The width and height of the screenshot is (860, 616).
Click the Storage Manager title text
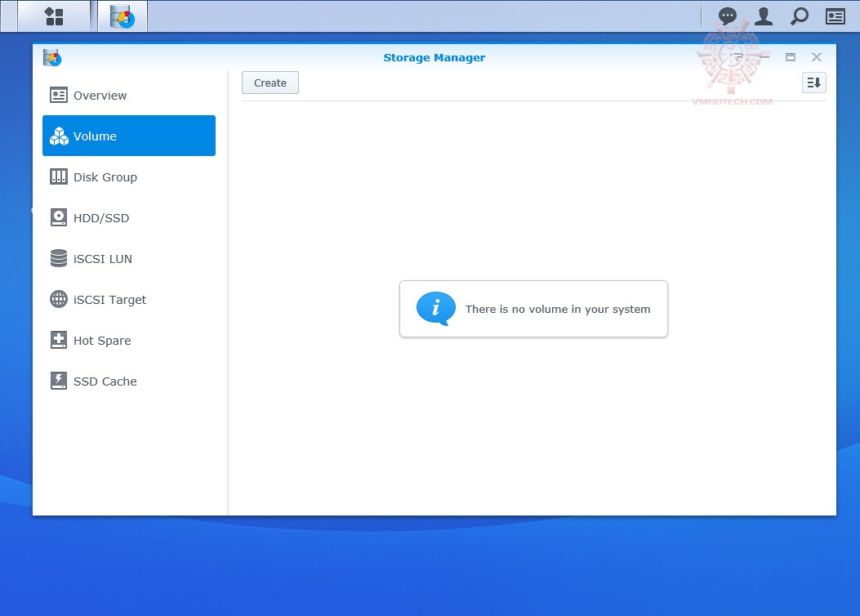coord(434,57)
